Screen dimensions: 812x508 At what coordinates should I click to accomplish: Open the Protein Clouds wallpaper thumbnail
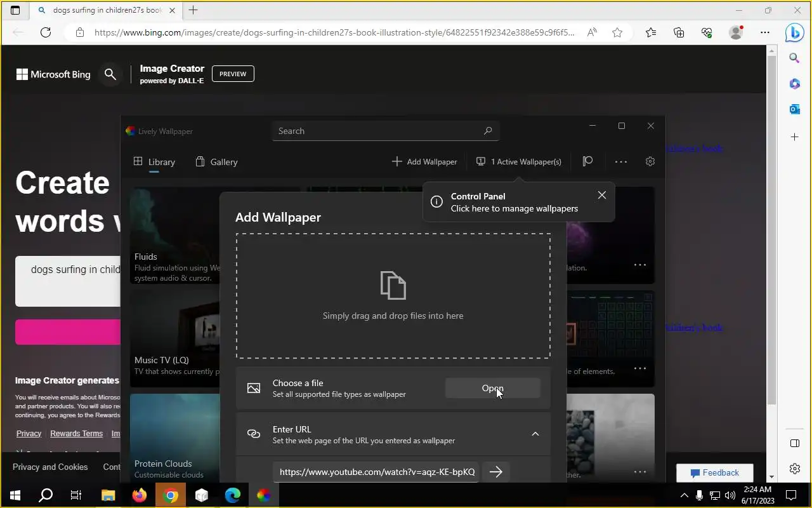tap(175, 438)
